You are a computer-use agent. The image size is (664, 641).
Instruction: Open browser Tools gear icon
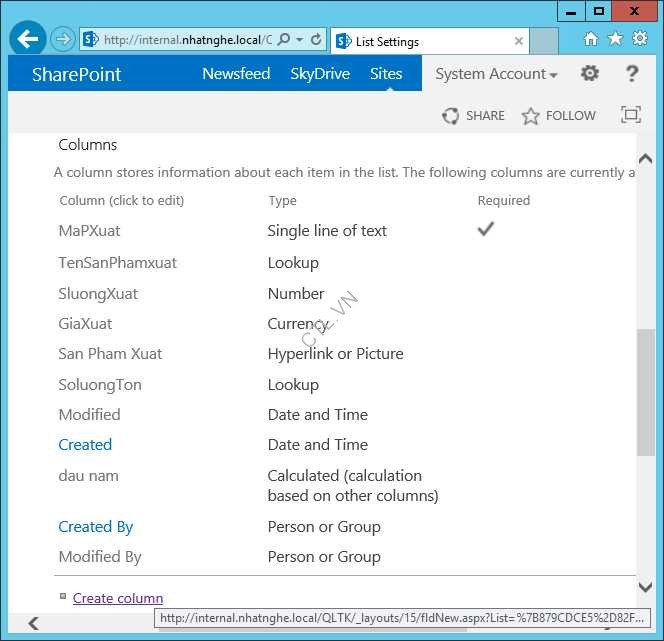pos(640,39)
